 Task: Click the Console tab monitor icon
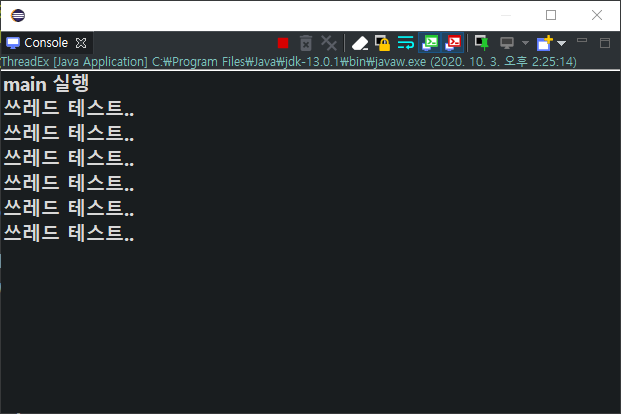click(13, 43)
